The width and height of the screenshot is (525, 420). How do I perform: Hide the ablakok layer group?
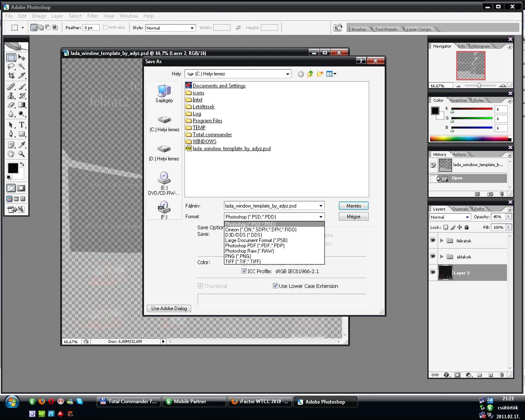[433, 256]
